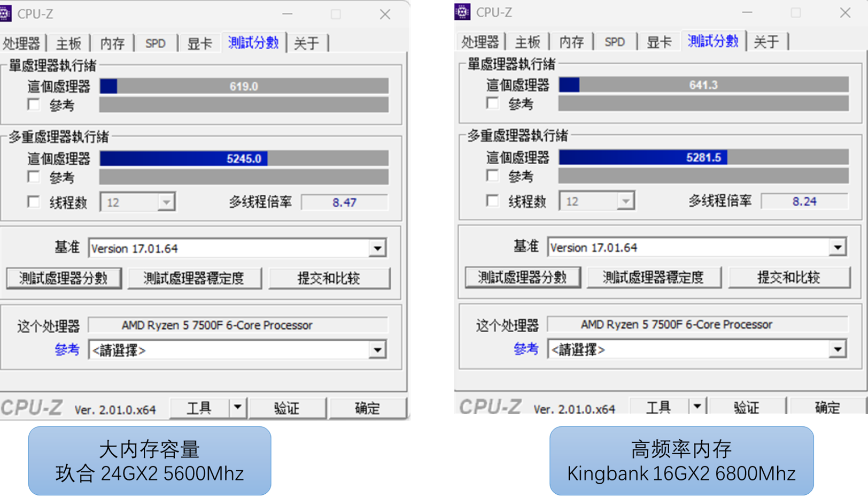Open 显卡 tab in right window

[658, 42]
